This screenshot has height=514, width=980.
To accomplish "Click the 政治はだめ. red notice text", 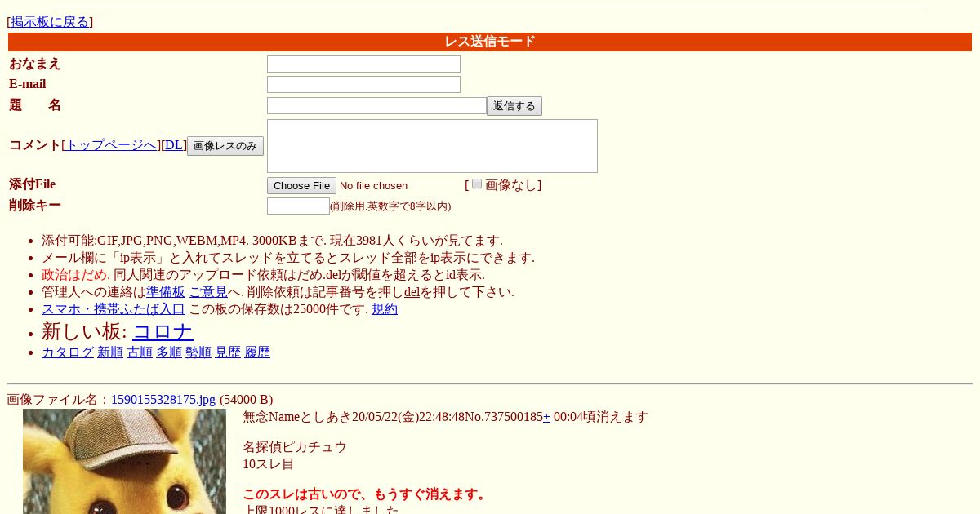I will click(x=76, y=275).
